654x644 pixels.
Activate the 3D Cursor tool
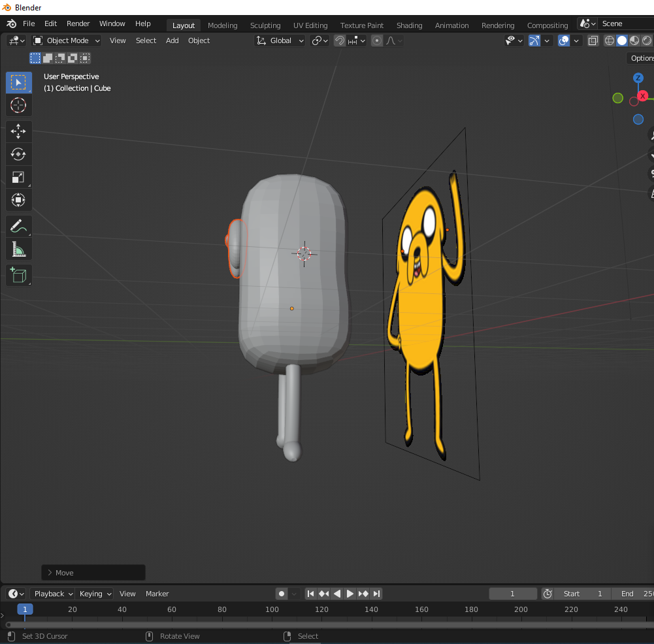coord(18,105)
